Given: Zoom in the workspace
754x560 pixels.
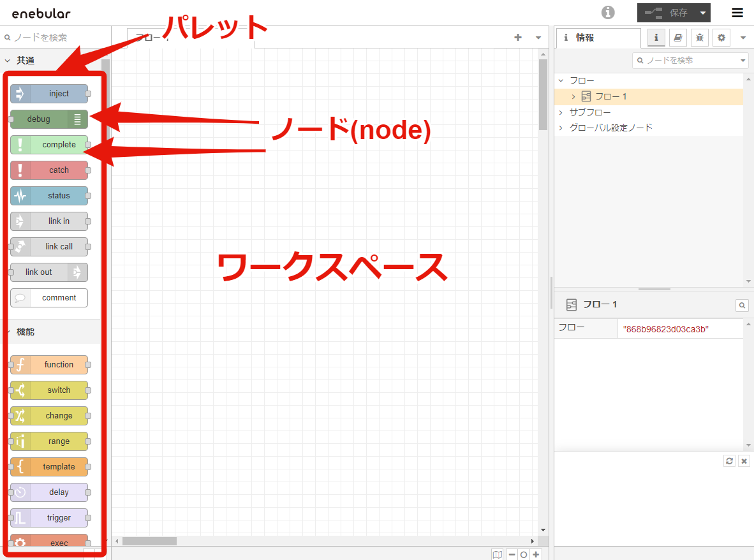Looking at the screenshot, I should [x=536, y=554].
